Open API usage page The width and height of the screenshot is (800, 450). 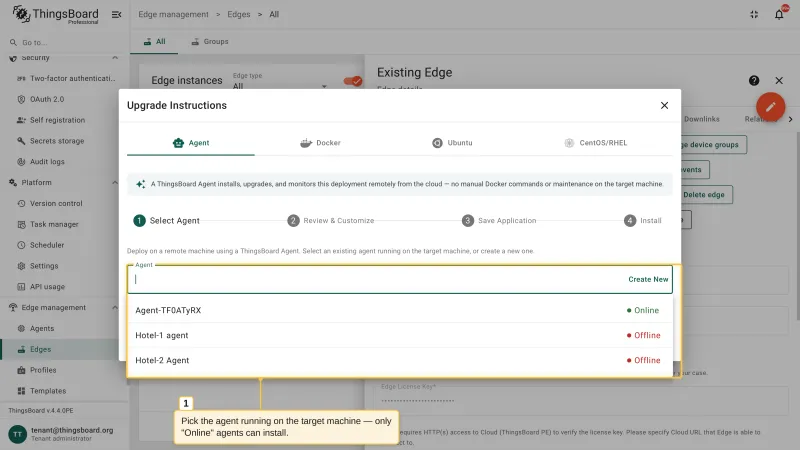tap(64, 287)
